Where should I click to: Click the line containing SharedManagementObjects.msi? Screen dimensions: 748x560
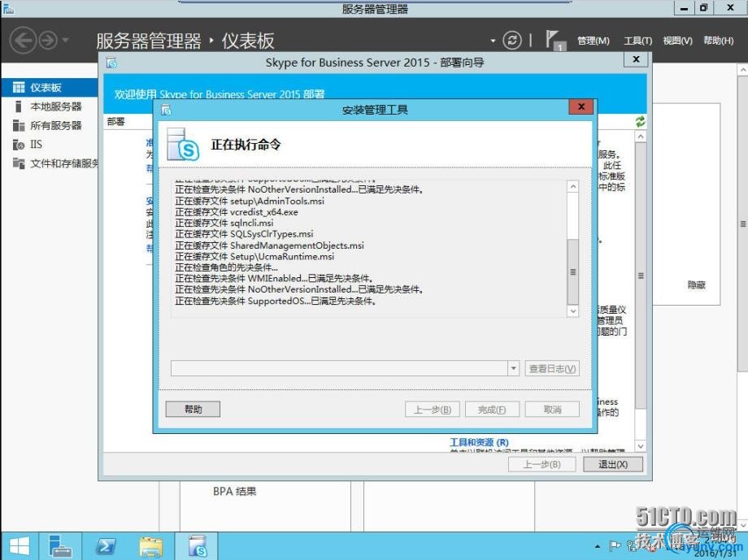coord(270,245)
